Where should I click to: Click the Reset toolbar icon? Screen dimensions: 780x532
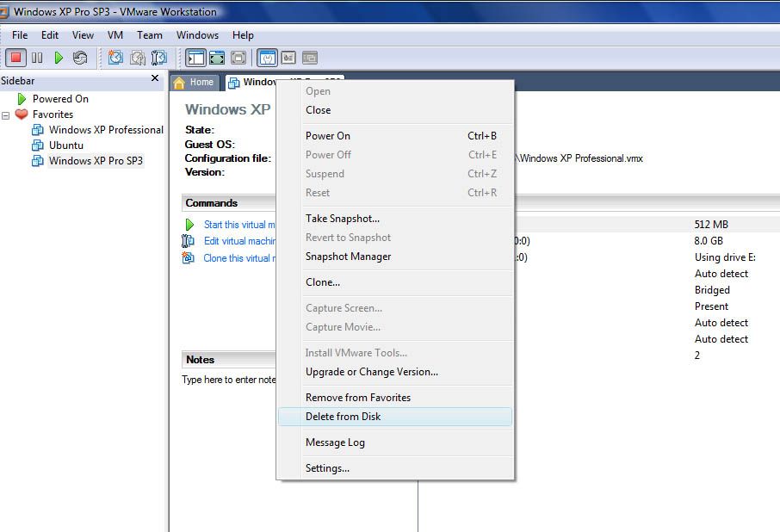tap(79, 58)
